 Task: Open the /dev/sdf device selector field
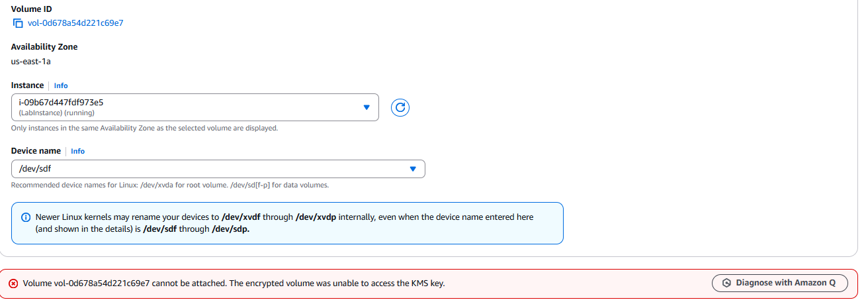point(218,169)
